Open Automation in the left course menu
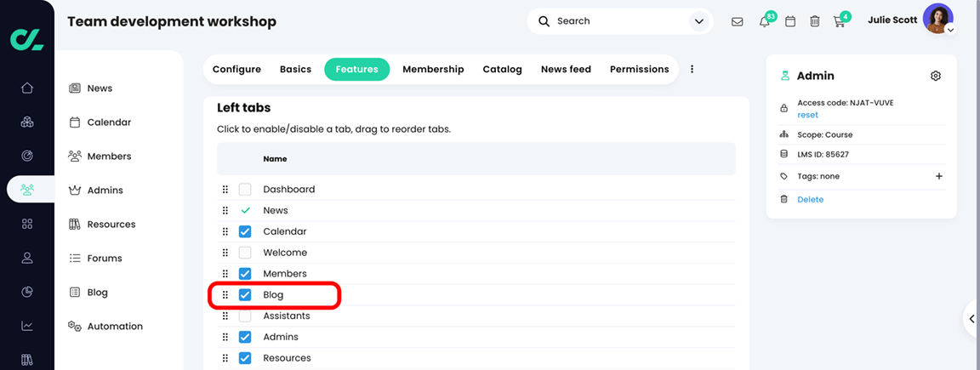The width and height of the screenshot is (980, 370). [x=105, y=327]
